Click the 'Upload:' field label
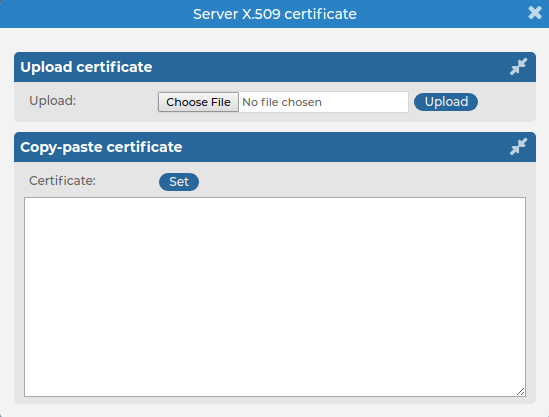This screenshot has width=549, height=417. click(x=53, y=101)
